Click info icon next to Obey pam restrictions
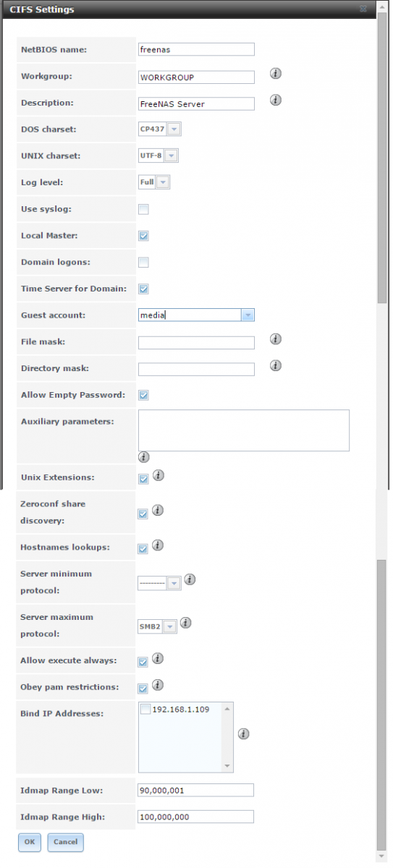The height and width of the screenshot is (868, 393). click(x=158, y=685)
